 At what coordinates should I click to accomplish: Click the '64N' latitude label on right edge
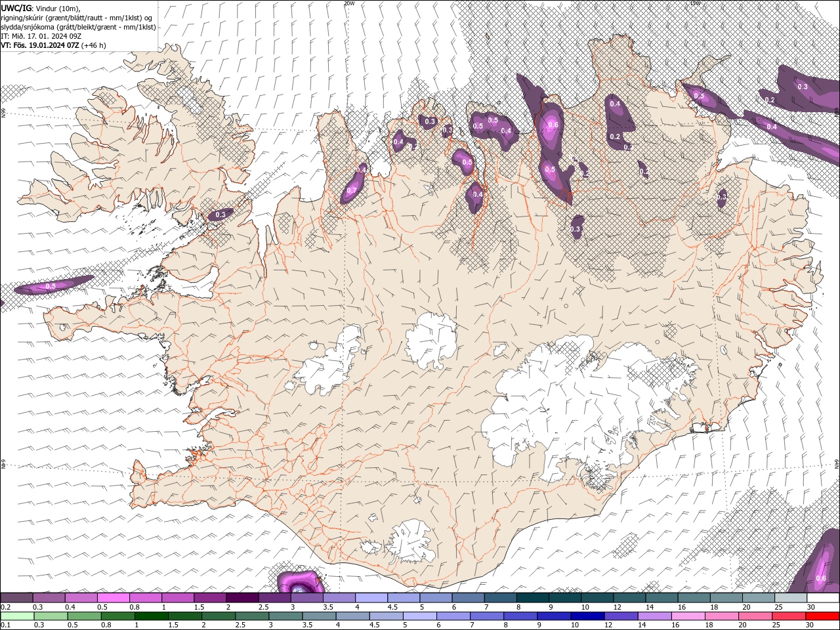click(836, 463)
